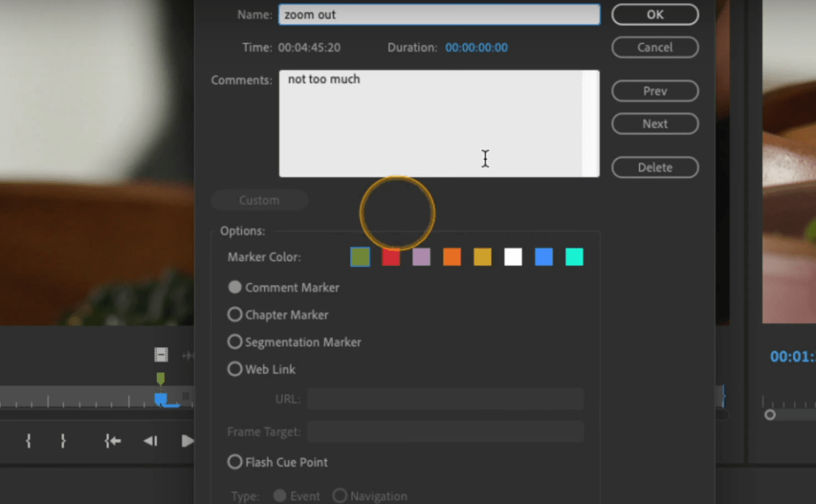Click the Frame Target input field
Screen dimensions: 816x504
point(445,432)
